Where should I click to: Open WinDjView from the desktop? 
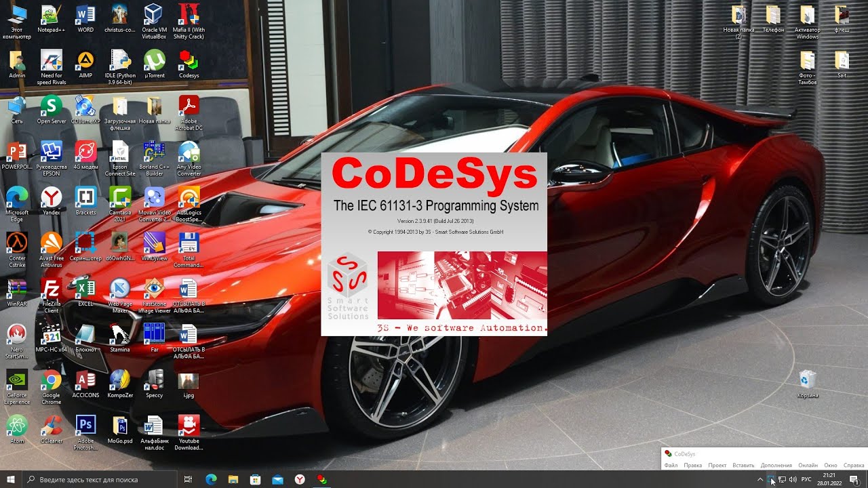[154, 247]
